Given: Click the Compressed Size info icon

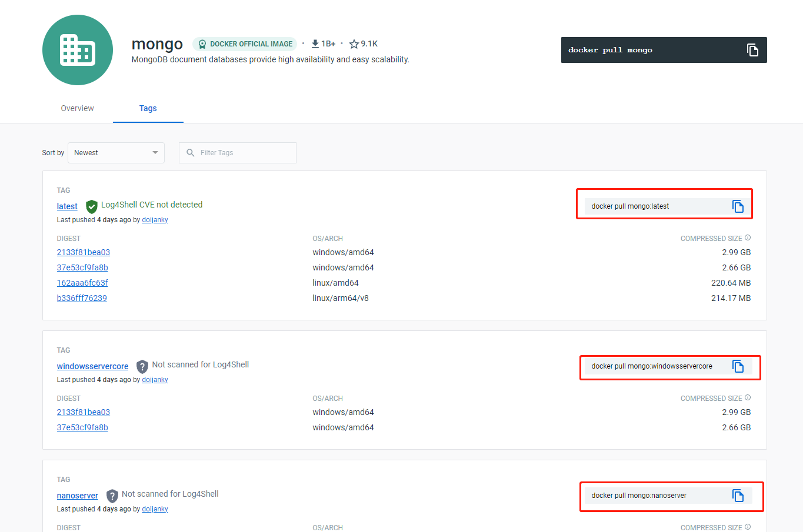Looking at the screenshot, I should pyautogui.click(x=747, y=237).
